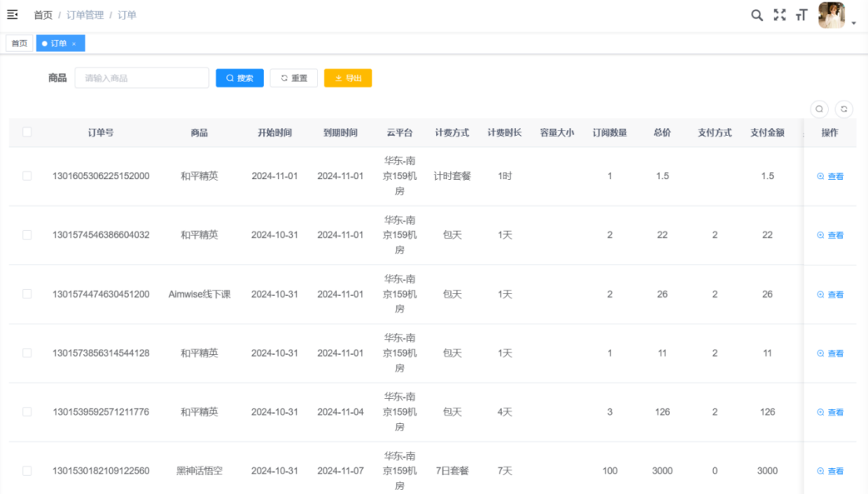Click the round search toggle above table

819,109
